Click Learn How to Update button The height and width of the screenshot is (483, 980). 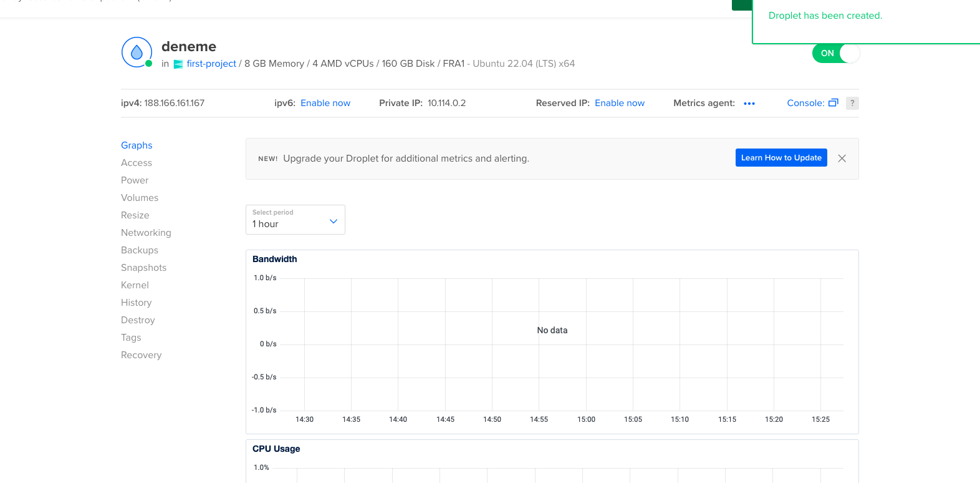point(781,158)
